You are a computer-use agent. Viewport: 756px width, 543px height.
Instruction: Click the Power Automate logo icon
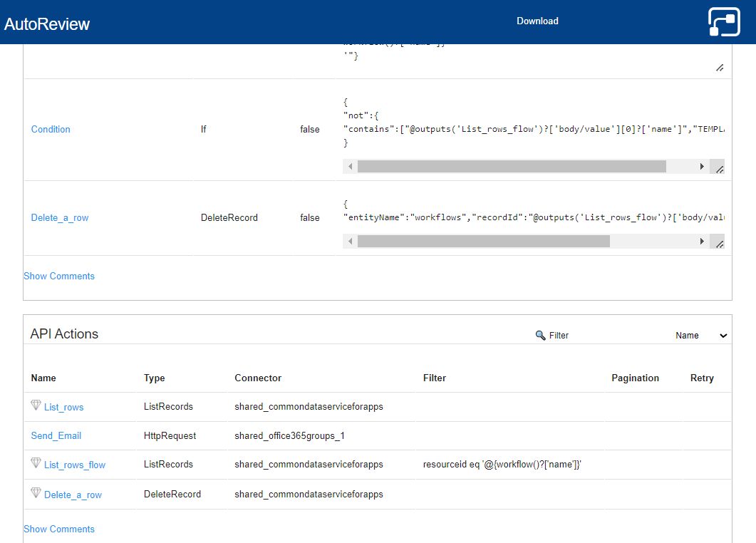point(724,21)
